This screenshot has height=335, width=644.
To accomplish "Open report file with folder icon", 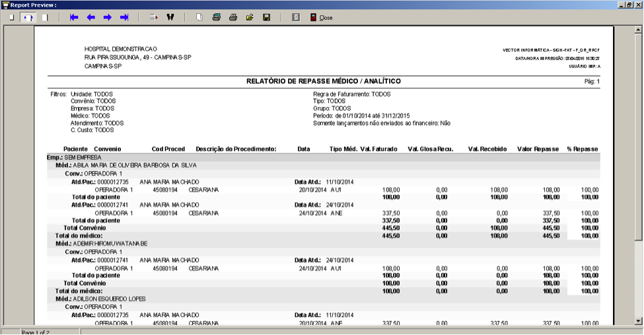I will 250,17.
